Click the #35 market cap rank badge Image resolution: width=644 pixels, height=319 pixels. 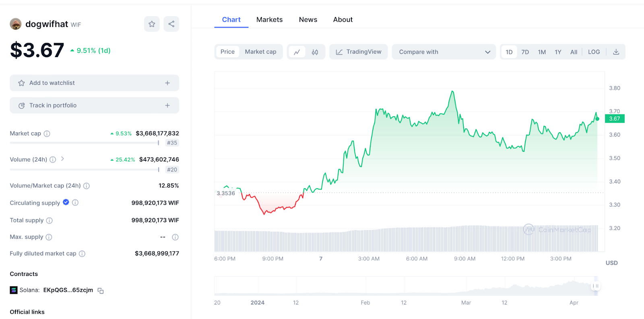(172, 143)
